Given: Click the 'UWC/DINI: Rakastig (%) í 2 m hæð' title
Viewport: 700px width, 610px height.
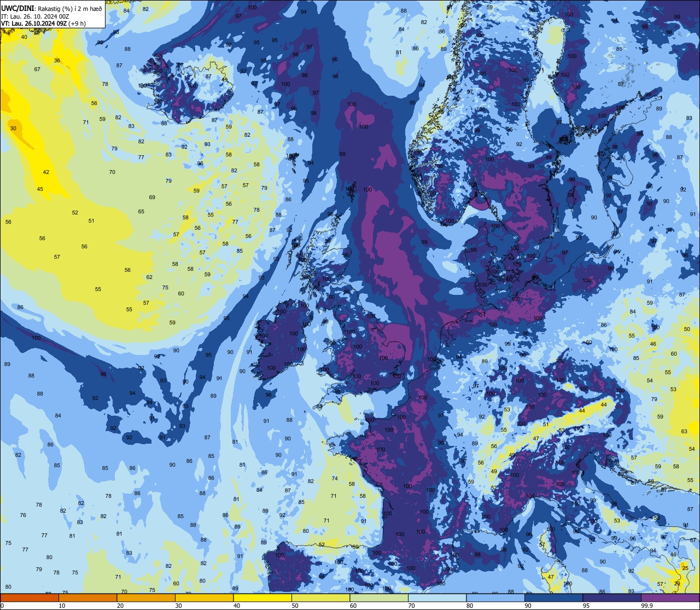Looking at the screenshot, I should (x=51, y=8).
